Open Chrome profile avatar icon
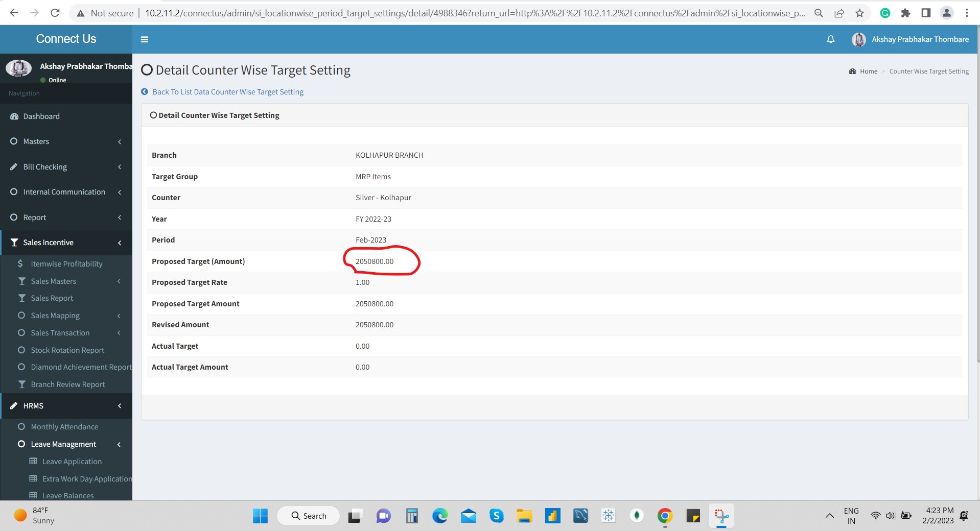 (x=946, y=13)
